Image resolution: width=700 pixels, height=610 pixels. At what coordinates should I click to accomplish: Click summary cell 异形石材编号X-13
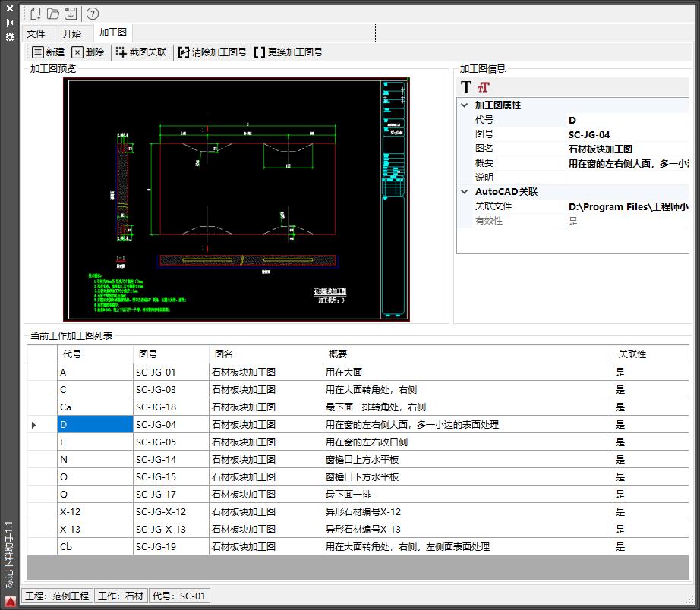pos(468,529)
